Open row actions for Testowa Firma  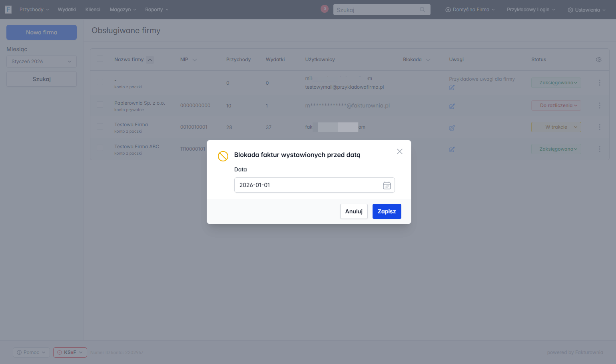click(599, 127)
